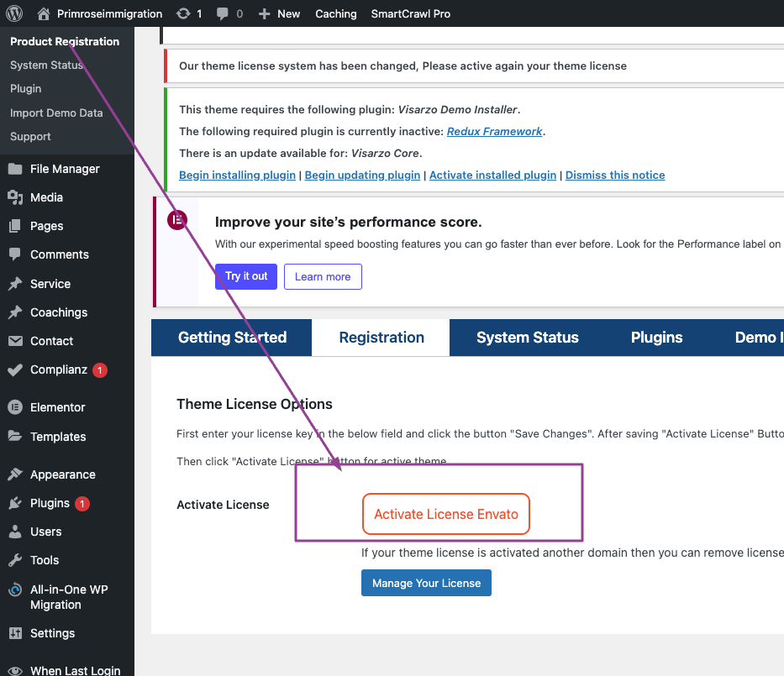784x676 pixels.
Task: Open SmartCrawl Pro in admin bar
Action: (x=411, y=14)
